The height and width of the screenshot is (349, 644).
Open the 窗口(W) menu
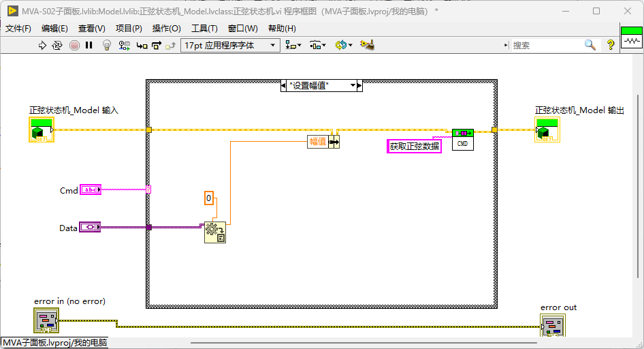(x=243, y=29)
